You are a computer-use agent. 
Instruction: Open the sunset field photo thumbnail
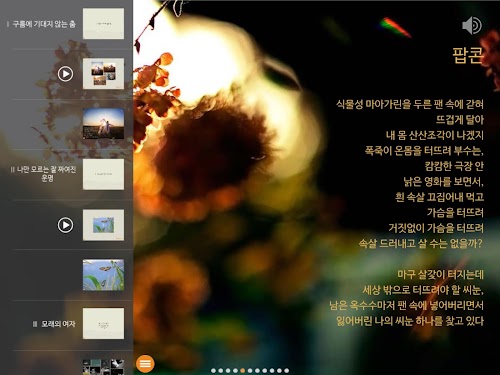103,123
